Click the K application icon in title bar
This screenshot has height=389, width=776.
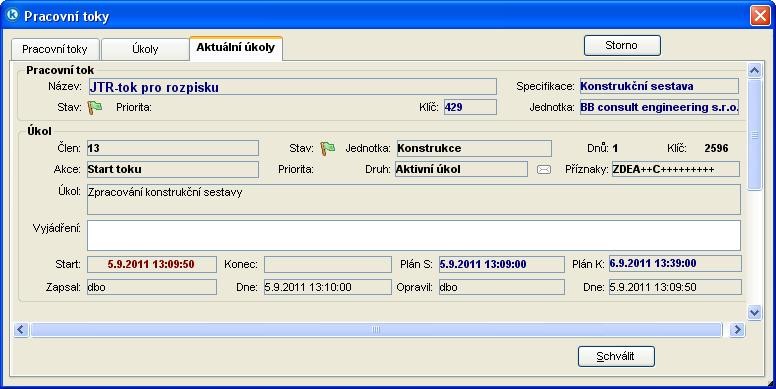[x=12, y=15]
